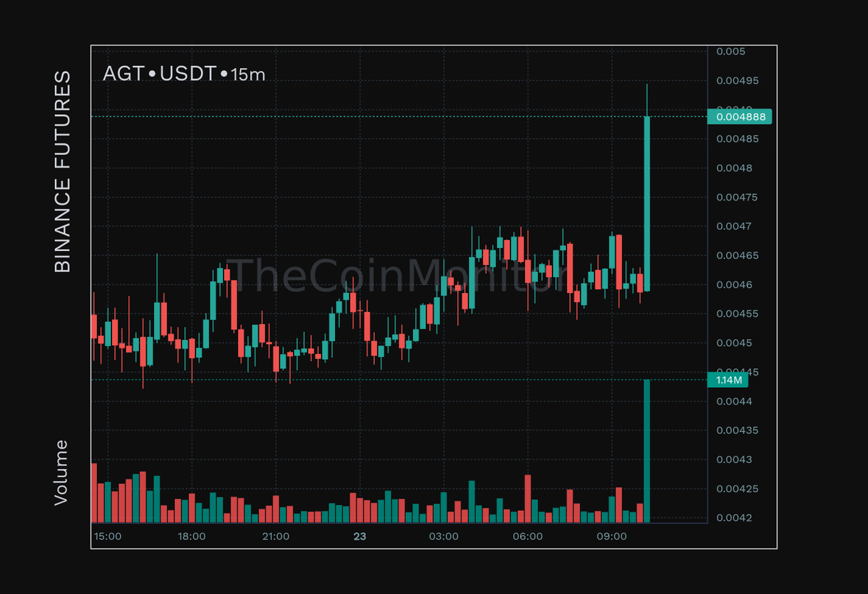Image resolution: width=868 pixels, height=594 pixels.
Task: Click the 0.0043 price axis label
Action: point(734,459)
